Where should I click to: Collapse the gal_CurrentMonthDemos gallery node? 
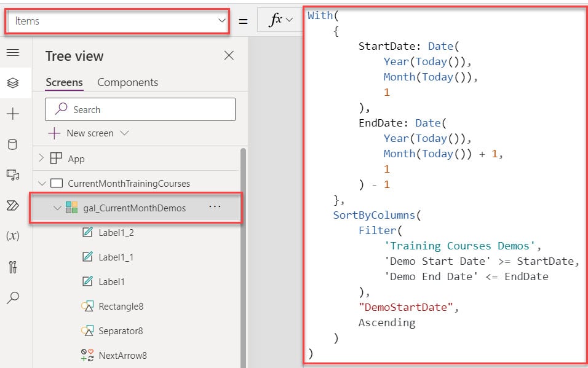[x=57, y=208]
